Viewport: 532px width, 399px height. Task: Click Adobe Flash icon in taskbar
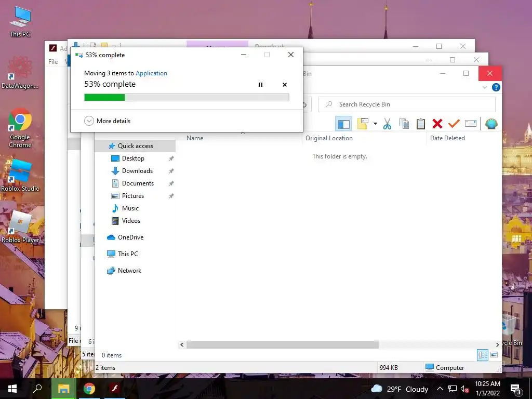click(115, 389)
